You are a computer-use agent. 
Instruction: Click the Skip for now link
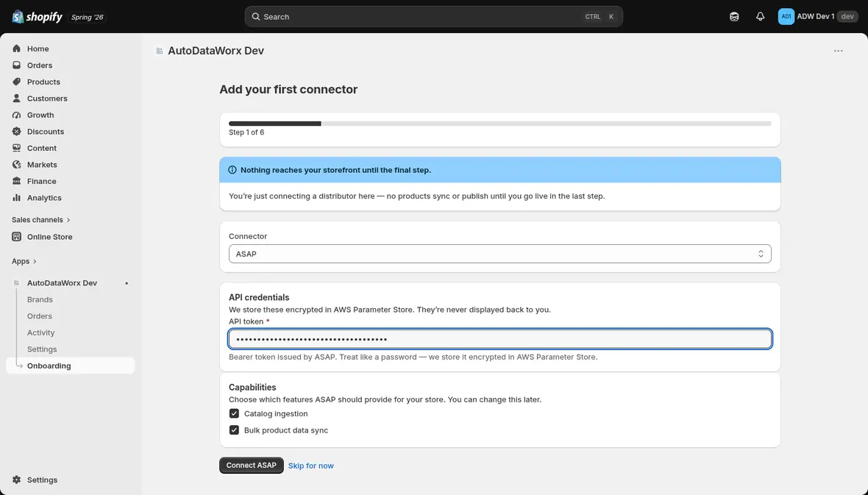coord(311,466)
